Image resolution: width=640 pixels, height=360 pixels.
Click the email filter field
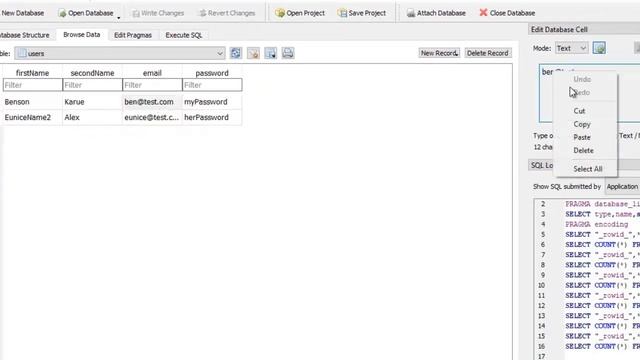[x=152, y=85]
